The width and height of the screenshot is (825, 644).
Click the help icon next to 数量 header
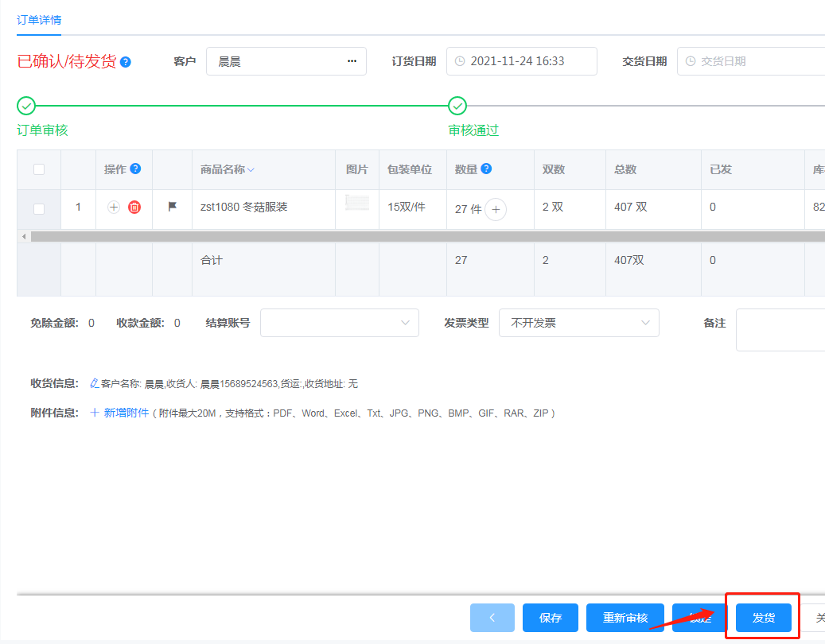click(486, 169)
